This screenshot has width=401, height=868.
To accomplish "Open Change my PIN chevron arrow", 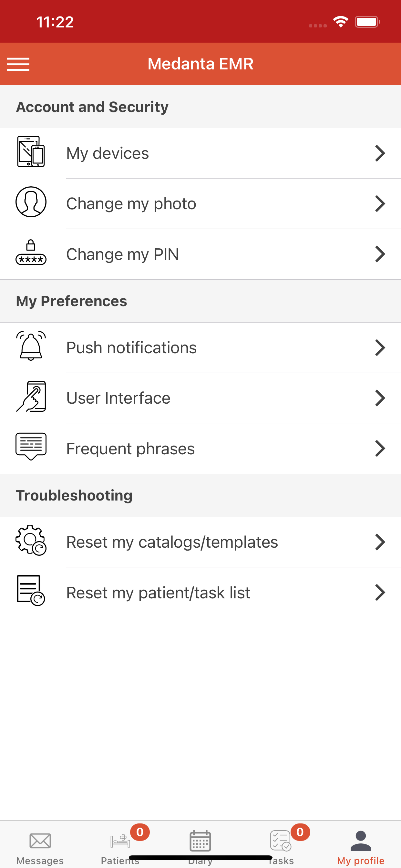I will pyautogui.click(x=380, y=254).
